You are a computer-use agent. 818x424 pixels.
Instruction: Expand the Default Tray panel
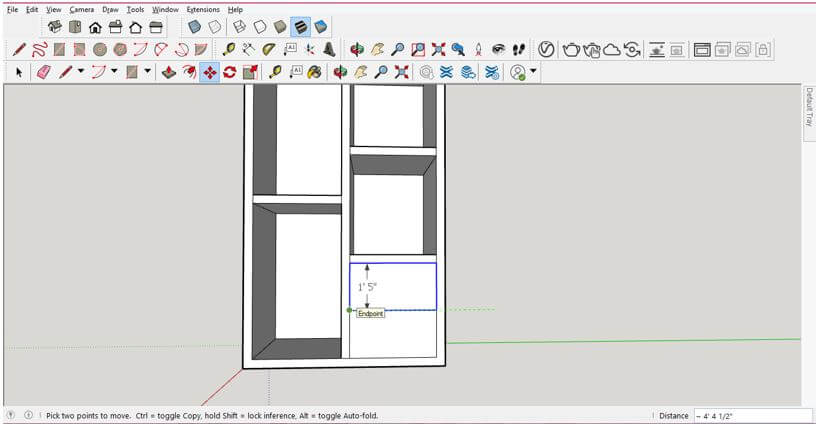(809, 107)
